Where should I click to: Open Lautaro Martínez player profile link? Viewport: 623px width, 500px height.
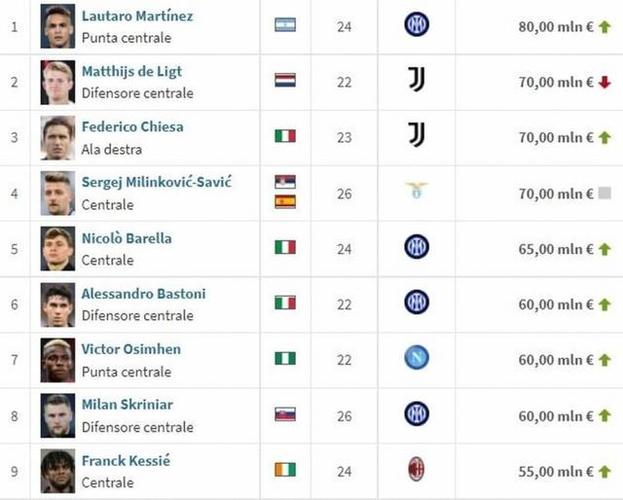click(137, 16)
